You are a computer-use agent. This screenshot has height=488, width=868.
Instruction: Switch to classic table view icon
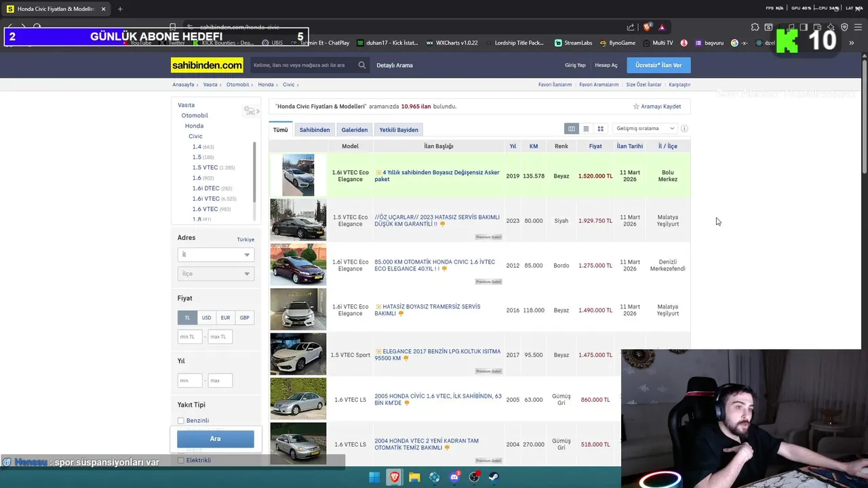click(572, 129)
